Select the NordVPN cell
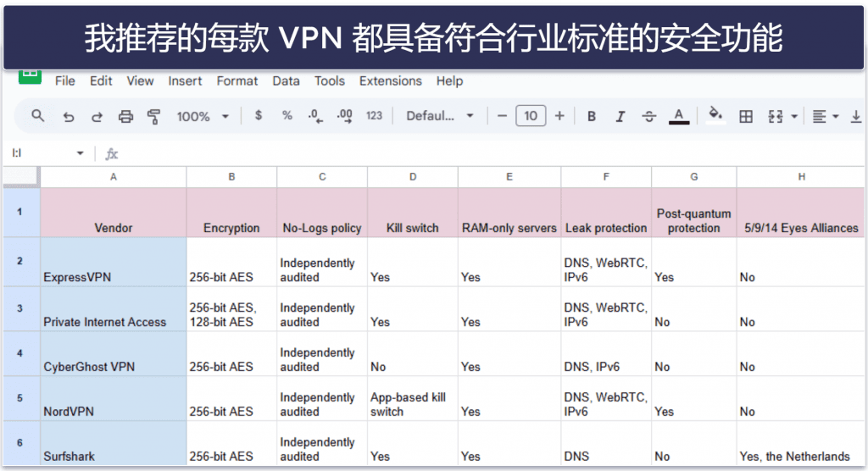 114,399
